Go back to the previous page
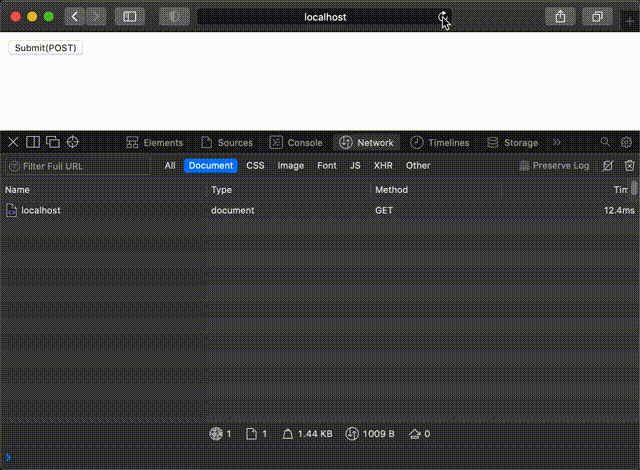 pos(74,17)
